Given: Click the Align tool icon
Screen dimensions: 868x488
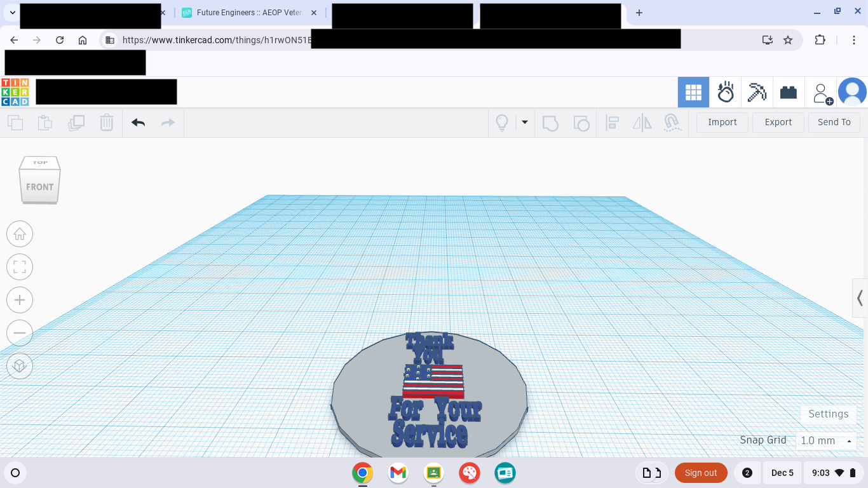Looking at the screenshot, I should pyautogui.click(x=613, y=123).
